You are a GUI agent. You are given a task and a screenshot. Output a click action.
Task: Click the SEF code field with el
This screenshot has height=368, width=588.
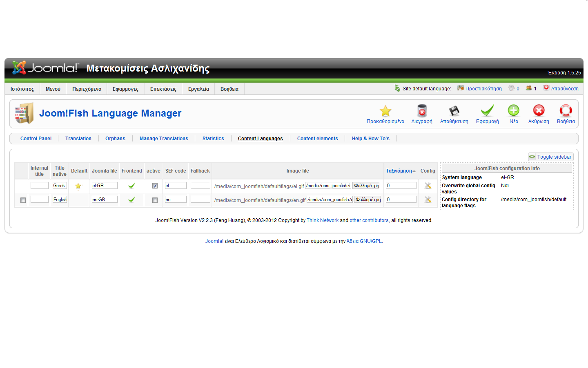coord(176,186)
